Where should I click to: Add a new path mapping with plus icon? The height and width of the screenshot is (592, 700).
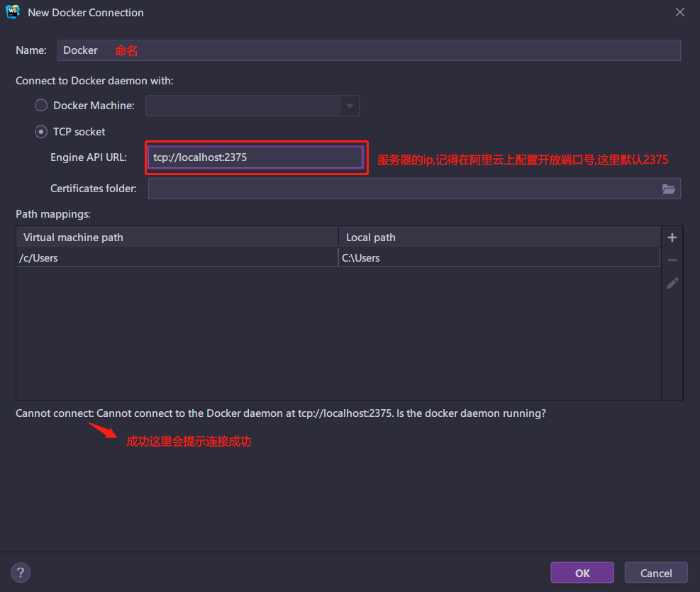(x=672, y=238)
